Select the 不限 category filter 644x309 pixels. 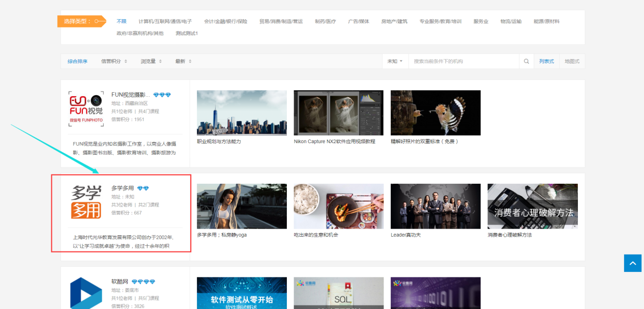pos(121,21)
